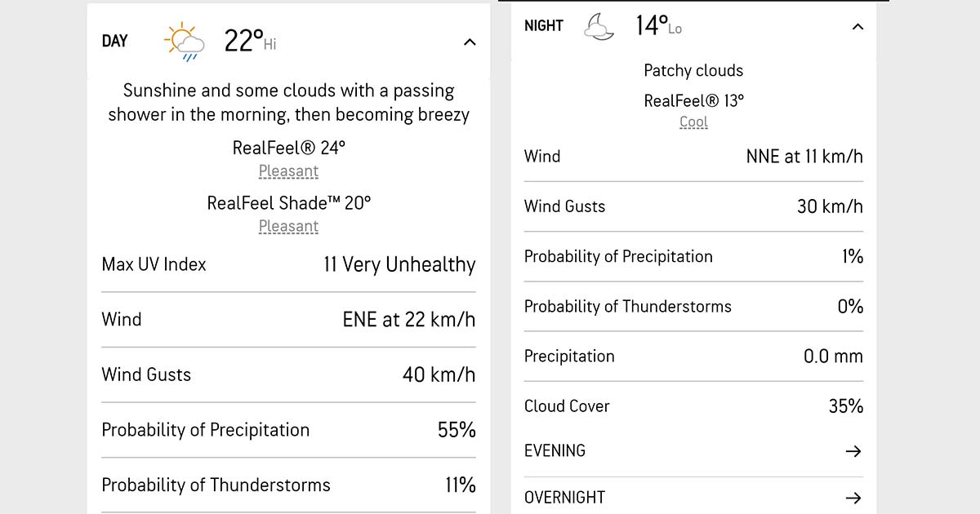Collapse the Night forecast panel chevron
The height and width of the screenshot is (514, 980).
tap(857, 27)
